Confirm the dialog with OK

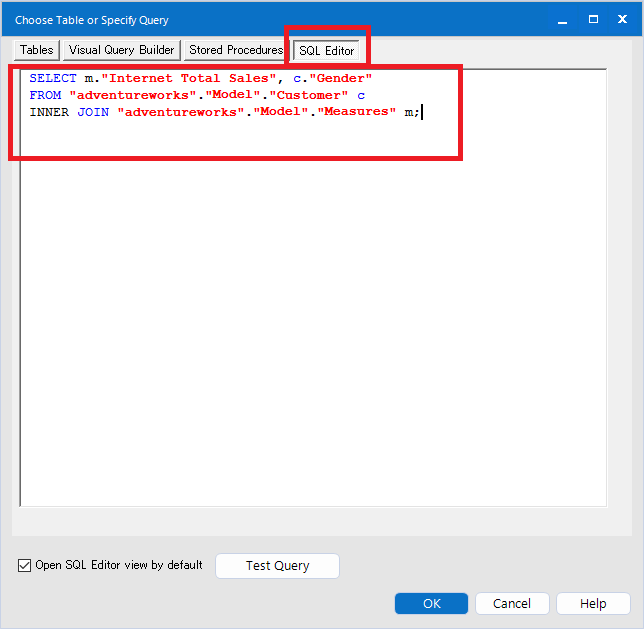click(x=431, y=604)
